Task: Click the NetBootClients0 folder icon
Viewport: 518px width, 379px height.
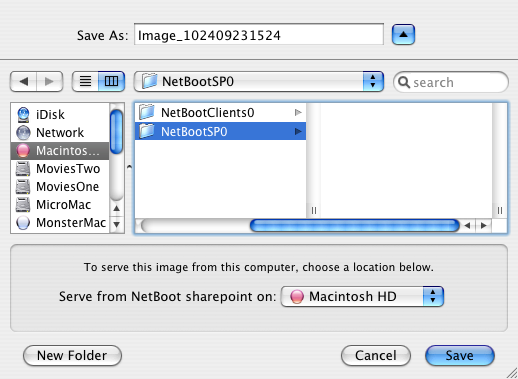Action: coord(147,112)
